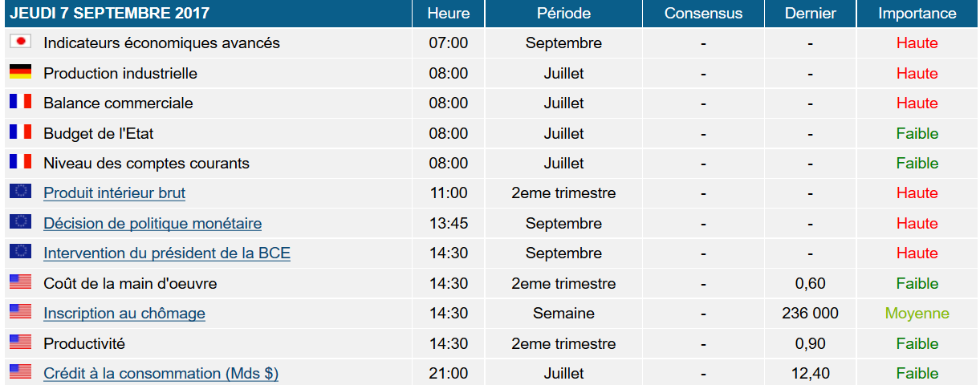Click the Dernier column header
980x385 pixels.
click(x=810, y=14)
